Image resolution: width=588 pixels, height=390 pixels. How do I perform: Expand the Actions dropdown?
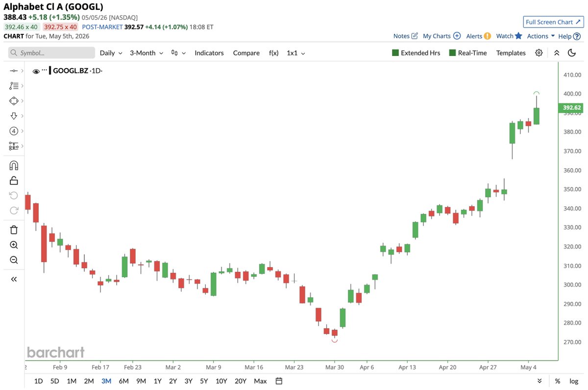click(541, 36)
